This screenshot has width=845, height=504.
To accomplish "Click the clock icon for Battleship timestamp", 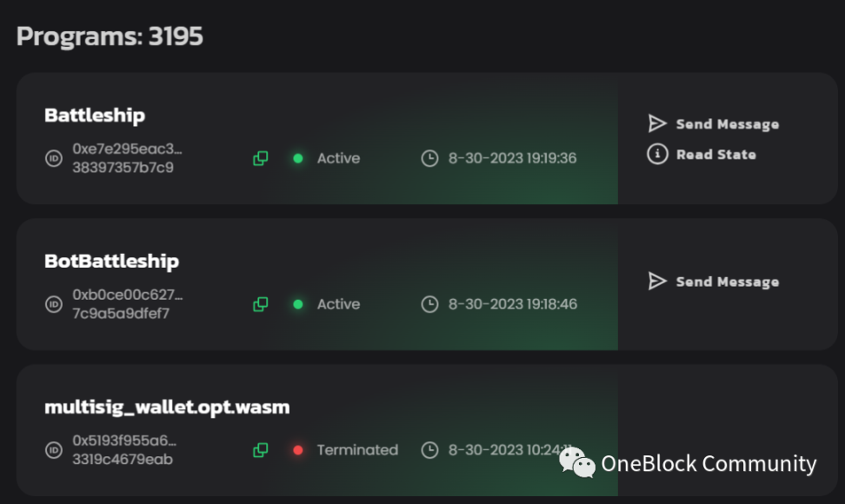I will pyautogui.click(x=429, y=158).
